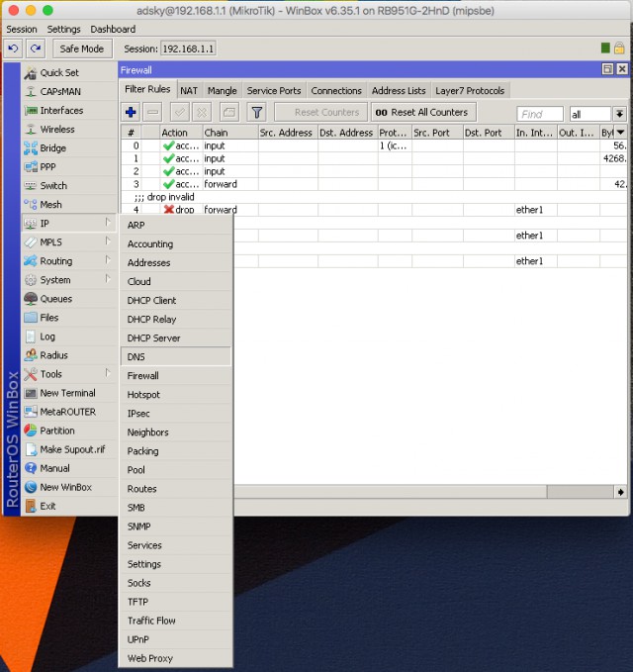Image resolution: width=633 pixels, height=672 pixels.
Task: Select DNS in the IP submenu
Action: 176,356
